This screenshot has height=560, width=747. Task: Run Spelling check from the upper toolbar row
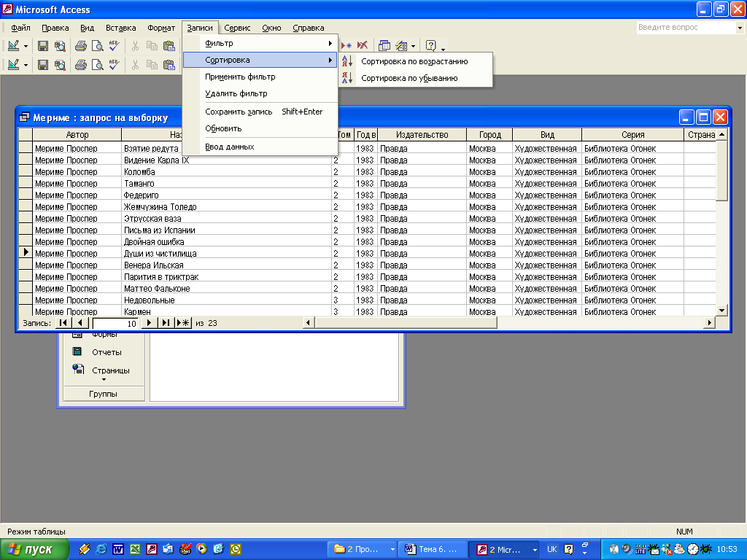pyautogui.click(x=114, y=46)
